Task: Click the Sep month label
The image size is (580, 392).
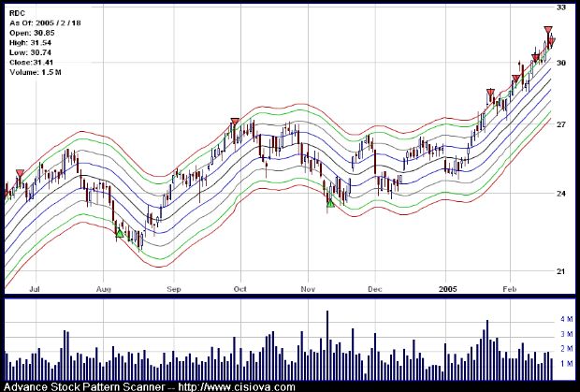Action: pyautogui.click(x=174, y=289)
